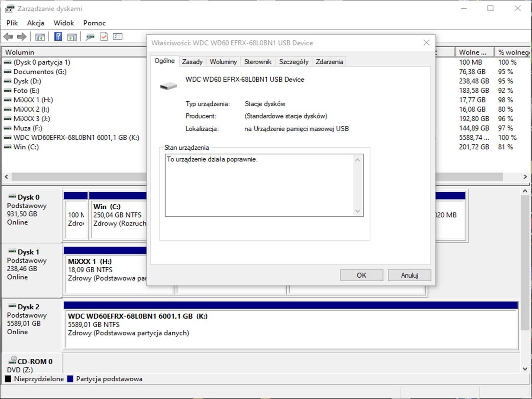
Task: Click the checklist view settings toolbar icon
Action: pos(117,37)
